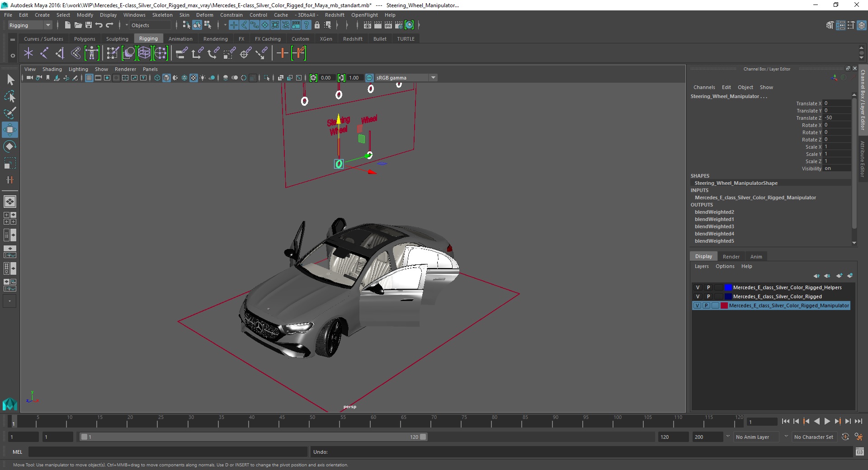Click the IK Handle shelf icon

click(x=60, y=53)
